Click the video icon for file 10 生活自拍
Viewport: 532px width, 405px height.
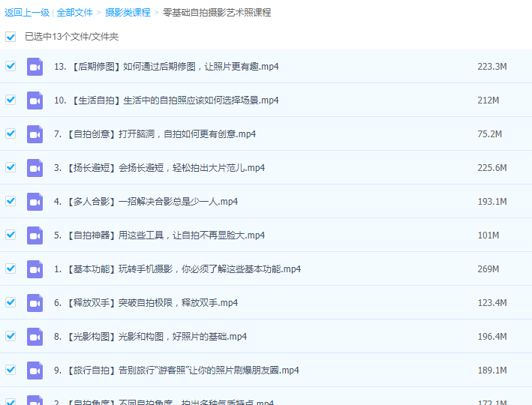point(35,100)
